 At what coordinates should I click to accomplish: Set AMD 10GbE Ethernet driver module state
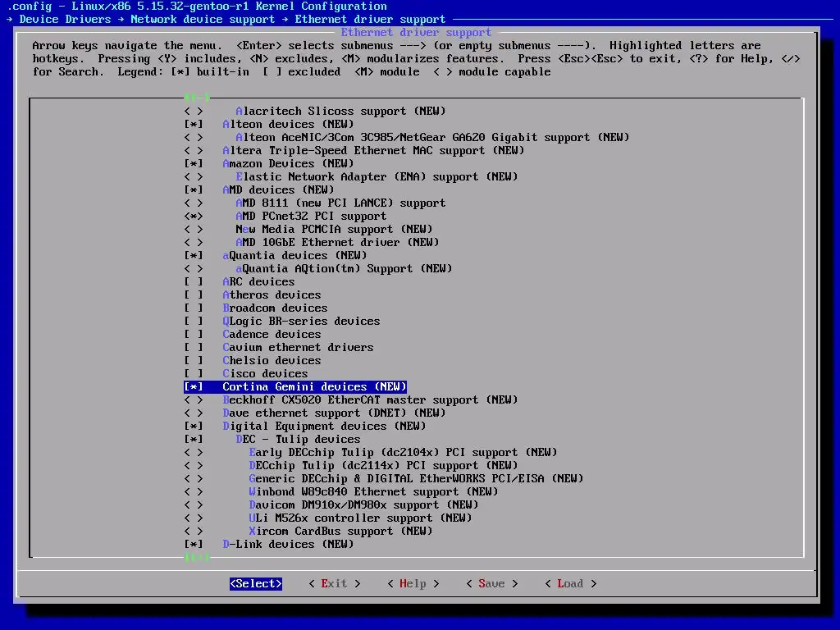point(194,242)
